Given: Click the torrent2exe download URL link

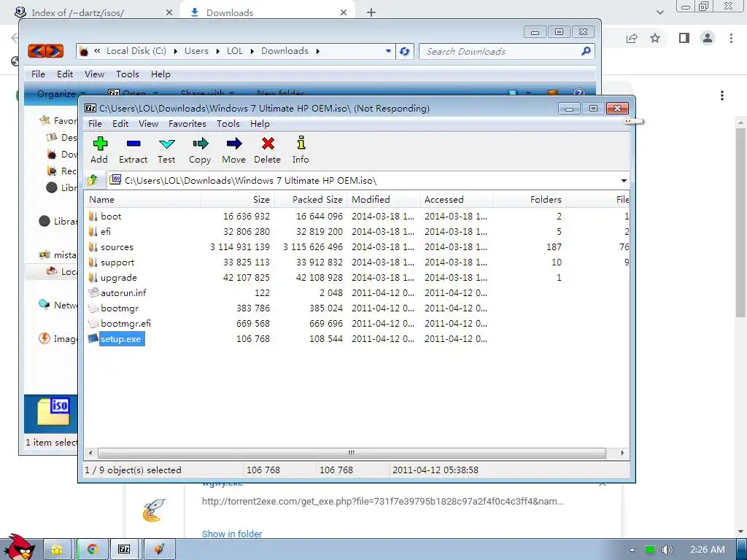Looking at the screenshot, I should point(382,501).
